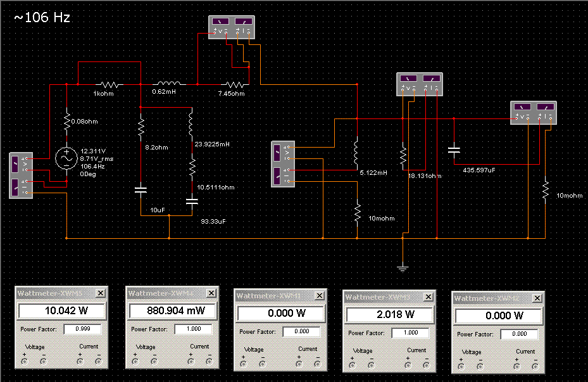Image resolution: width=588 pixels, height=382 pixels.
Task: Click Voltage plus terminal in Wattmeter-XWM3
Action: coord(353,365)
